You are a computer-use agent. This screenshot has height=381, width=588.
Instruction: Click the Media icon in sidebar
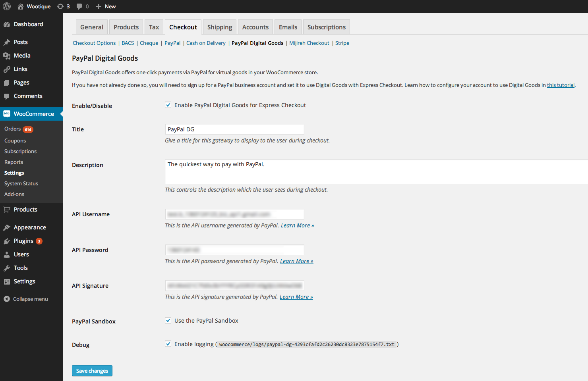click(x=7, y=56)
